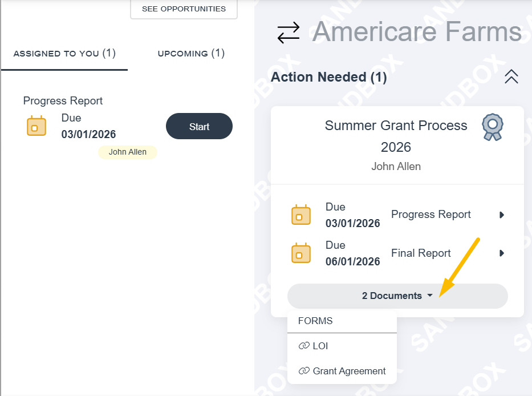
Task: Click the John Allen yellow tag
Action: coord(128,152)
